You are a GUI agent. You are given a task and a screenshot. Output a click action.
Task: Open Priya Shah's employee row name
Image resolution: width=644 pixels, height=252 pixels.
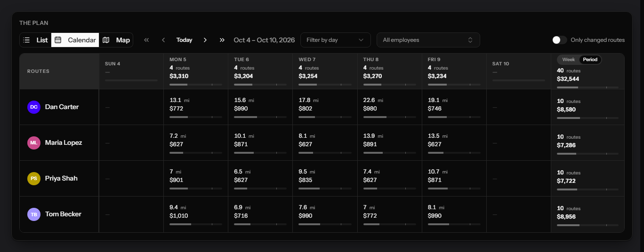click(x=61, y=178)
